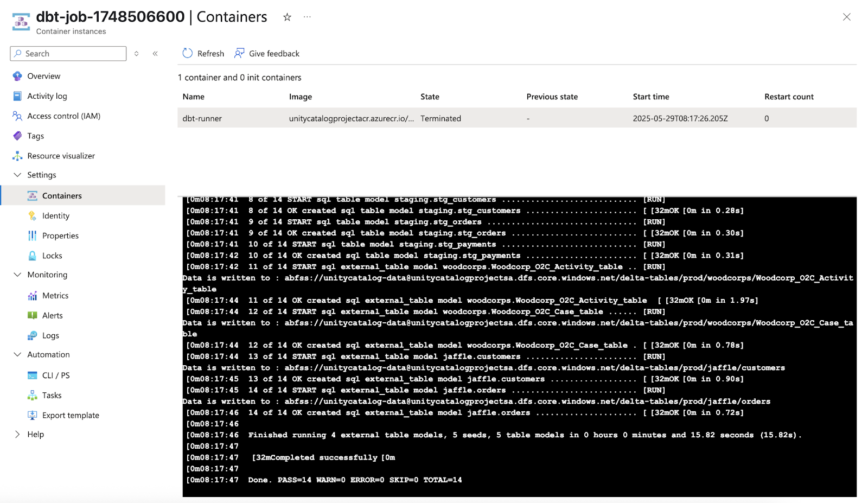Open CLI / PS
The image size is (868, 503).
pyautogui.click(x=56, y=375)
